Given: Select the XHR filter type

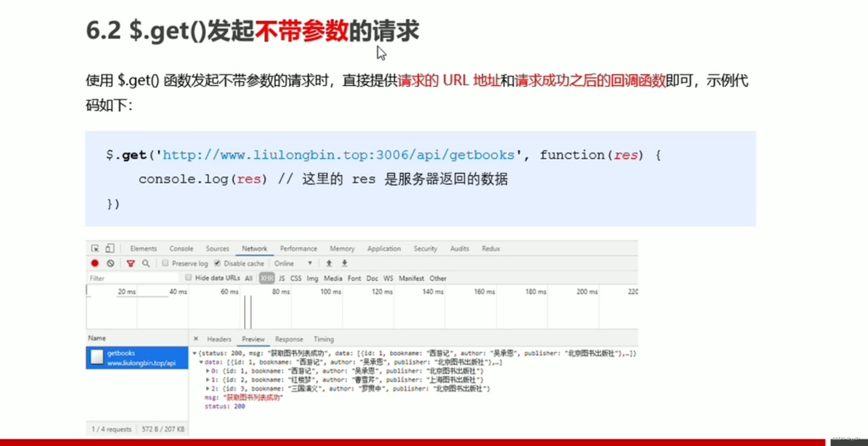Looking at the screenshot, I should pyautogui.click(x=267, y=278).
